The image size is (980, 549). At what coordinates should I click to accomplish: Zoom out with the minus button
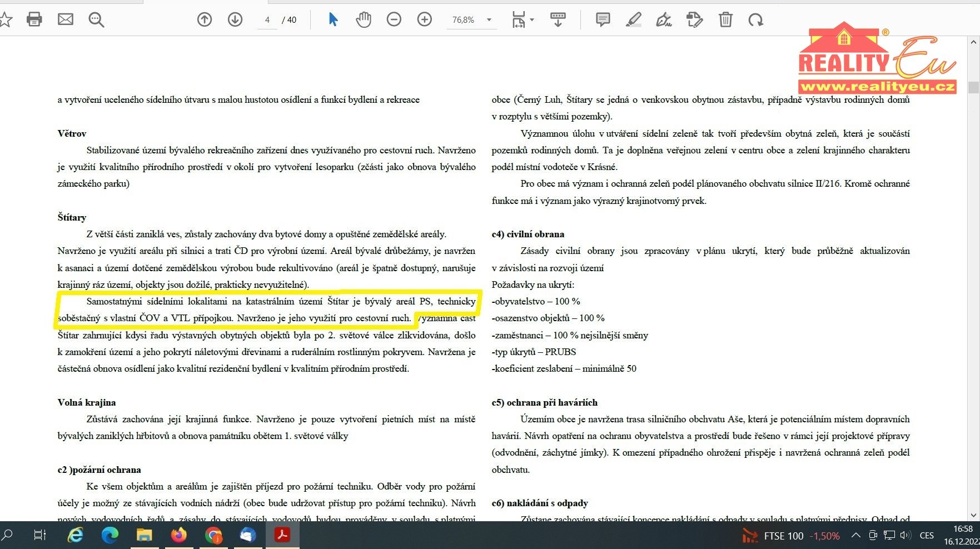(x=394, y=19)
